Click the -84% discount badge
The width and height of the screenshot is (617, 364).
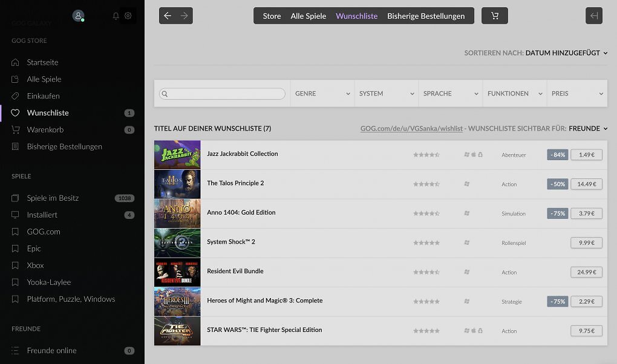[558, 155]
